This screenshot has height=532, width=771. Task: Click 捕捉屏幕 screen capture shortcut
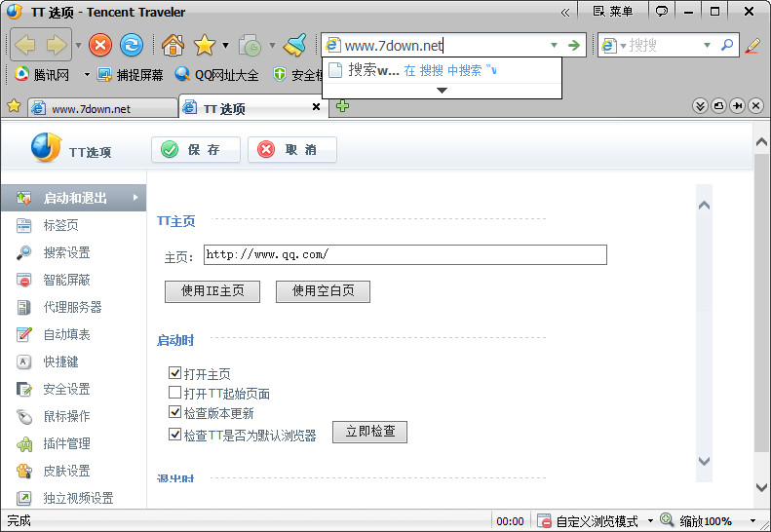(x=131, y=75)
